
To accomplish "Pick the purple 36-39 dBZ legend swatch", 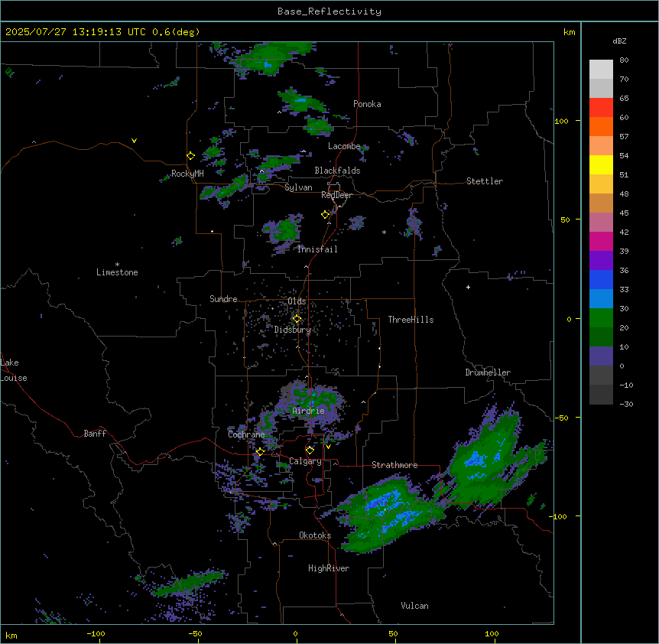I will tap(601, 261).
